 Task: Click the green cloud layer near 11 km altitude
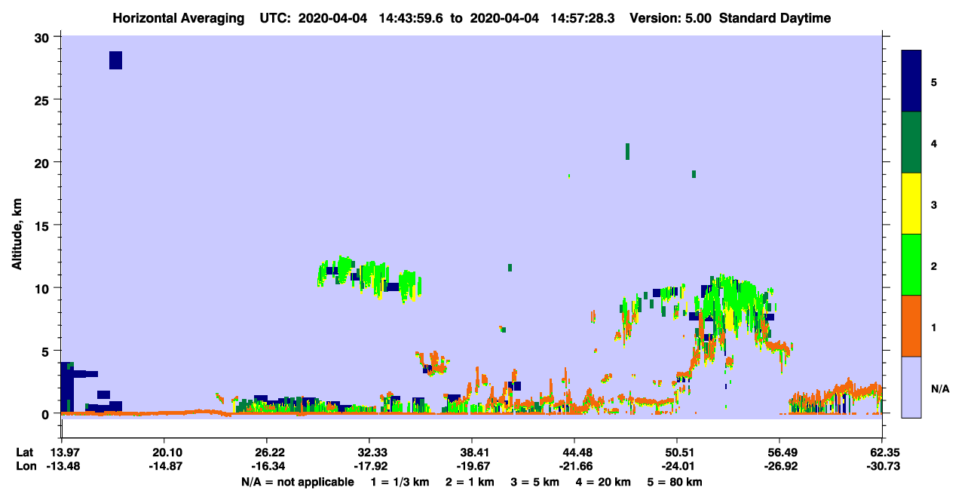[x=369, y=278]
